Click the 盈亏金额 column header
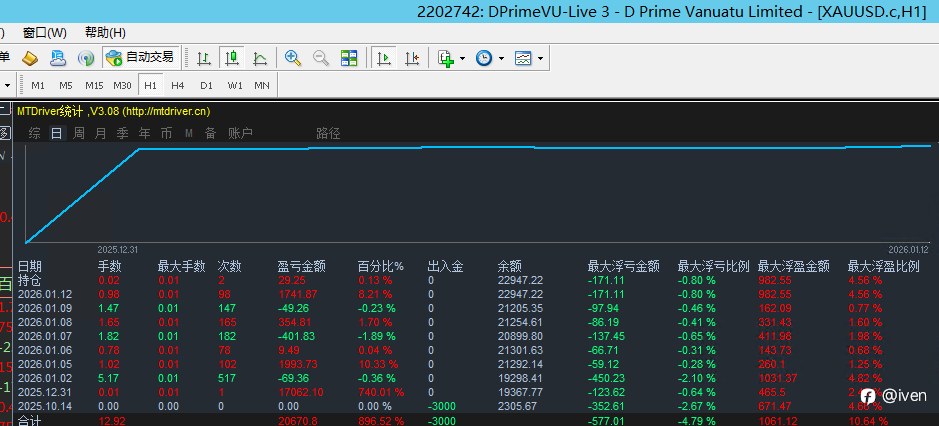Image resolution: width=939 pixels, height=426 pixels. pos(301,267)
